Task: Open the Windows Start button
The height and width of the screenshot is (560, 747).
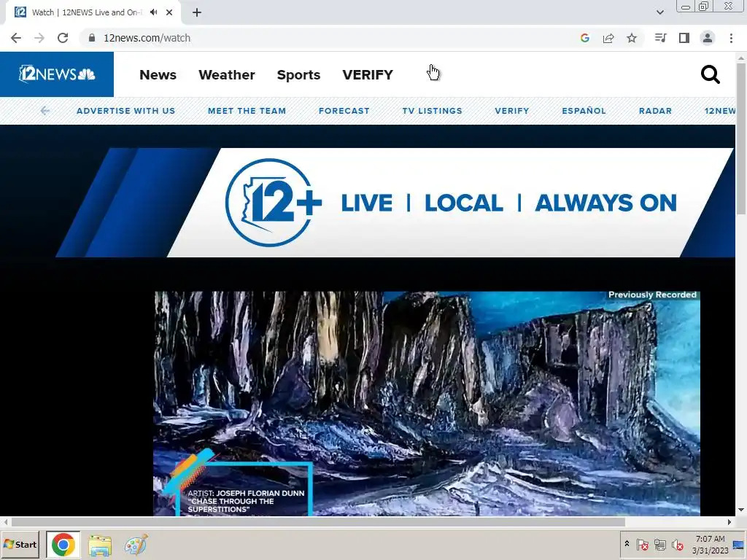Action: click(x=20, y=544)
